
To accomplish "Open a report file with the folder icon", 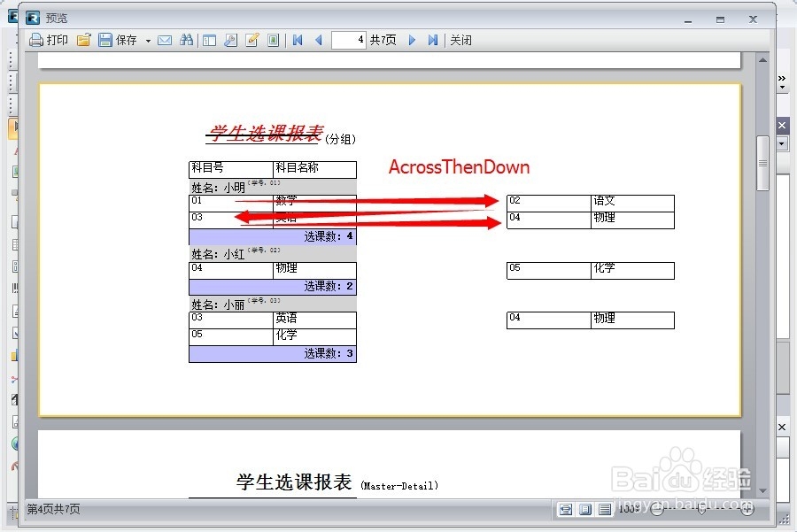I will pyautogui.click(x=83, y=40).
